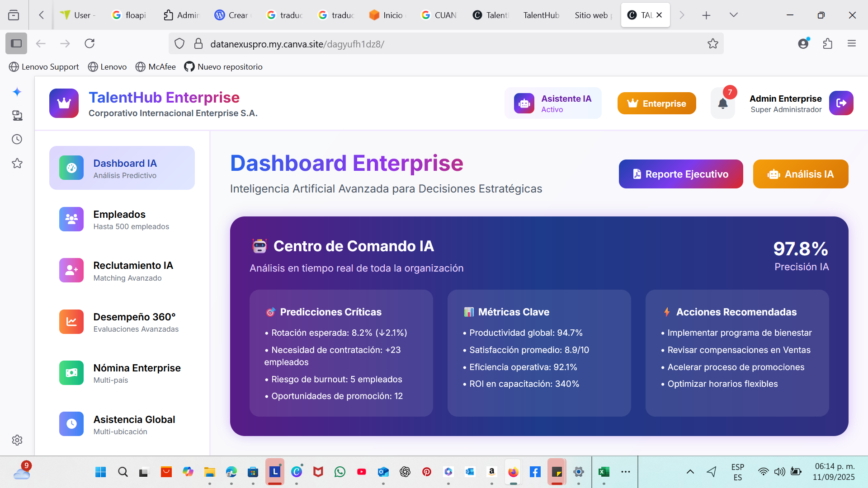
Task: Click the notification bell icon
Action: pos(722,104)
